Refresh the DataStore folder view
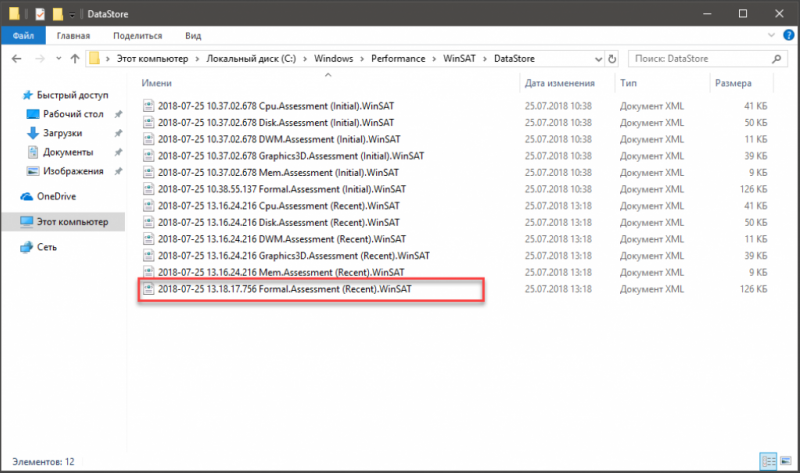This screenshot has width=800, height=473. point(612,59)
